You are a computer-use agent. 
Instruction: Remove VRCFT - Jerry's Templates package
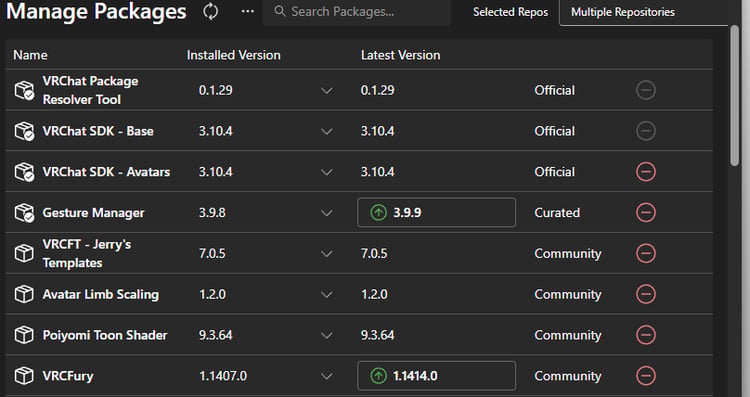(x=646, y=254)
